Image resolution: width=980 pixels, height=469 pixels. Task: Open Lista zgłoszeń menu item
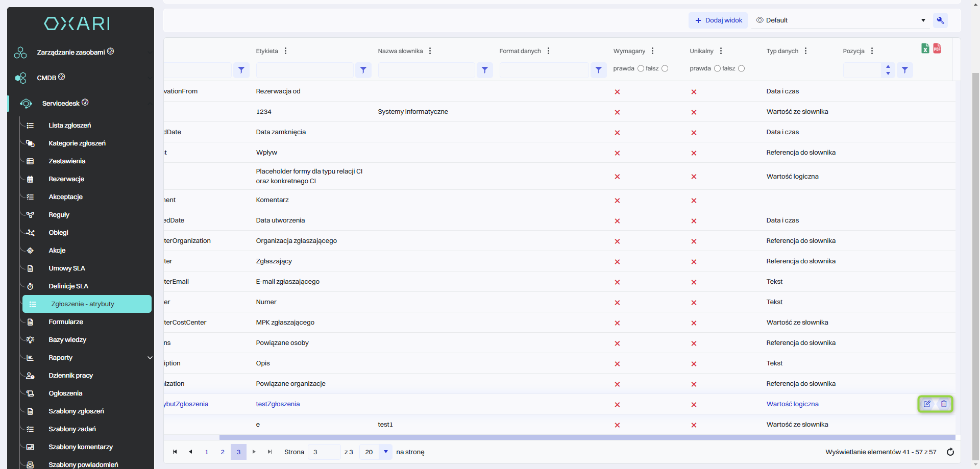tap(69, 126)
